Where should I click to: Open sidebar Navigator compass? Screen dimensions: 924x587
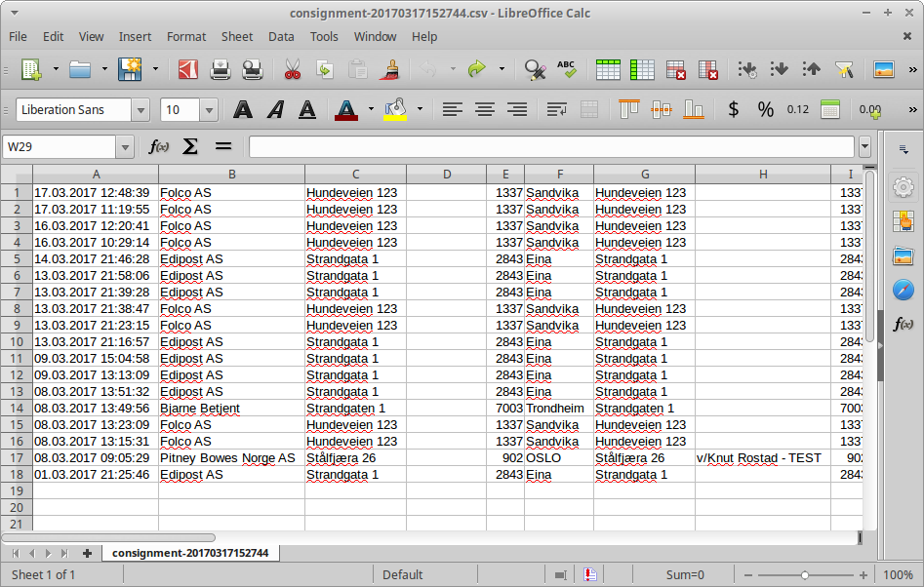coord(903,290)
